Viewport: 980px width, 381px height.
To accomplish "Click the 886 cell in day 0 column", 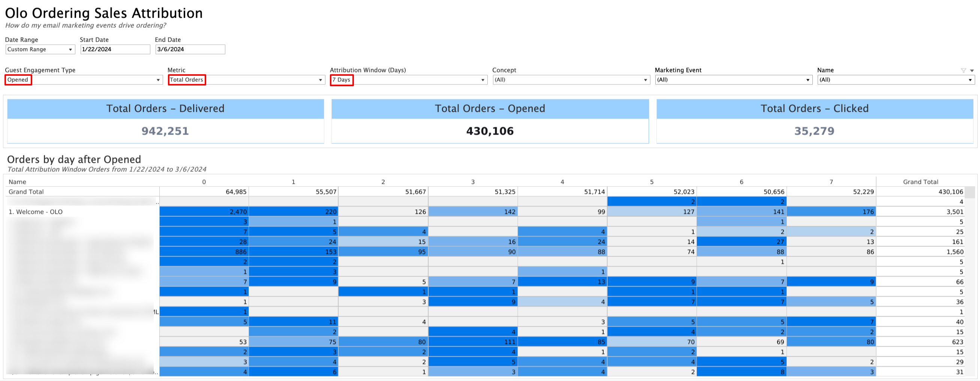I will [204, 252].
